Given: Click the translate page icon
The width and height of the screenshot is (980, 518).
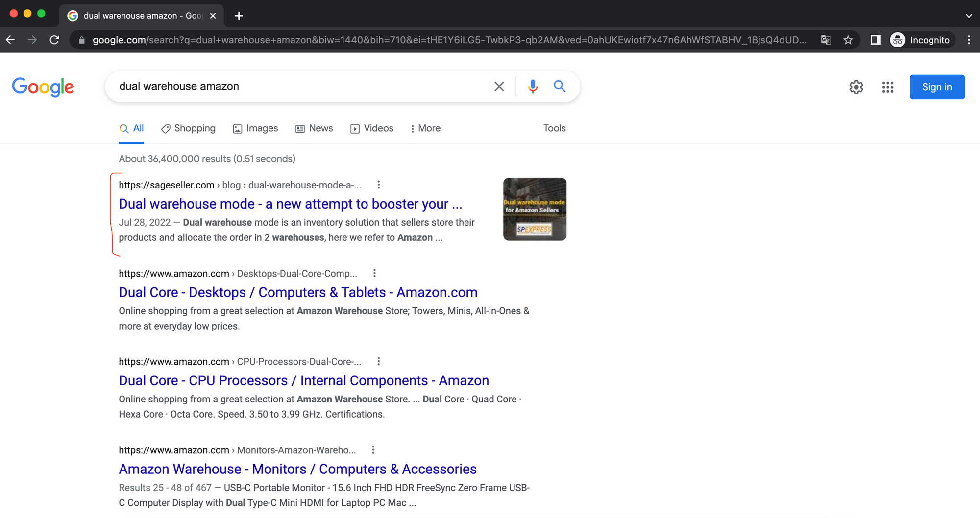Looking at the screenshot, I should click(826, 40).
